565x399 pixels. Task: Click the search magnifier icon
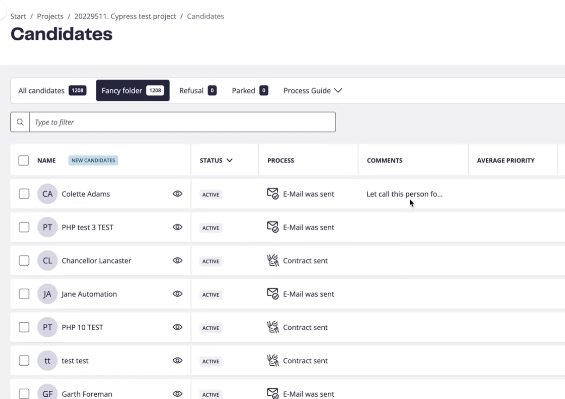(x=20, y=122)
